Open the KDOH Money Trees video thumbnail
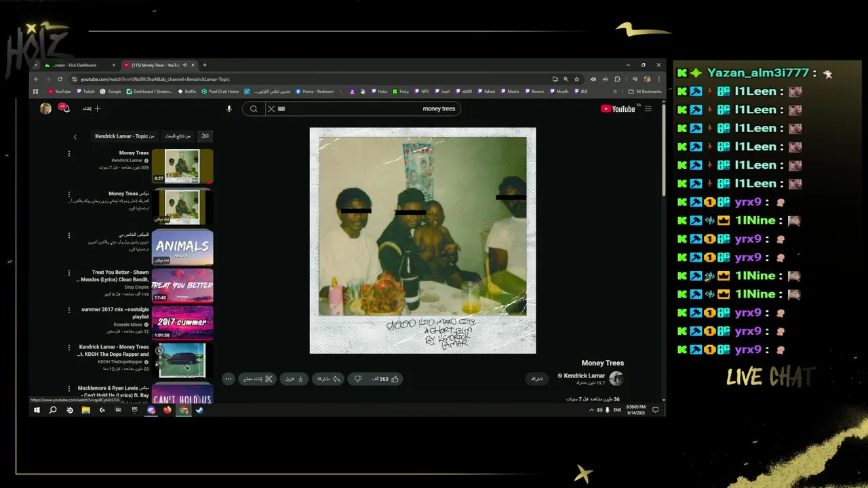This screenshot has width=868, height=488. [182, 361]
